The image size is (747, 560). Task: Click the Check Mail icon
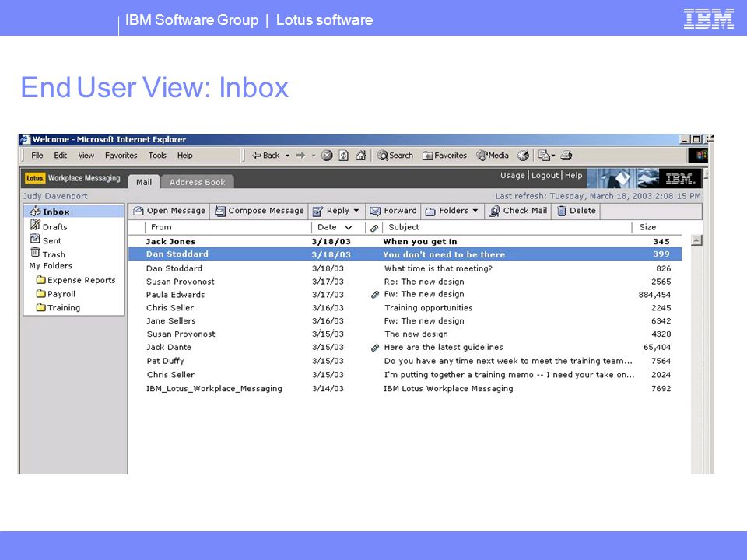pyautogui.click(x=495, y=211)
